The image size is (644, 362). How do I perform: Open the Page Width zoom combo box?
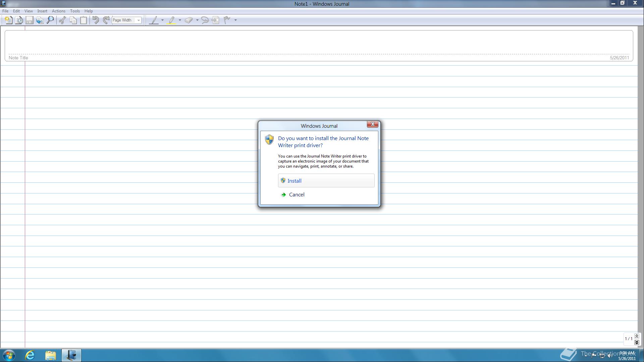click(126, 20)
